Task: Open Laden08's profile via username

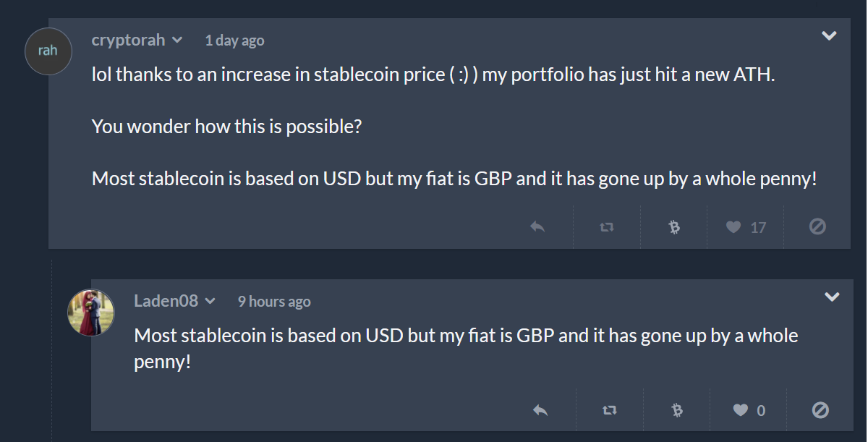Action: (x=166, y=301)
